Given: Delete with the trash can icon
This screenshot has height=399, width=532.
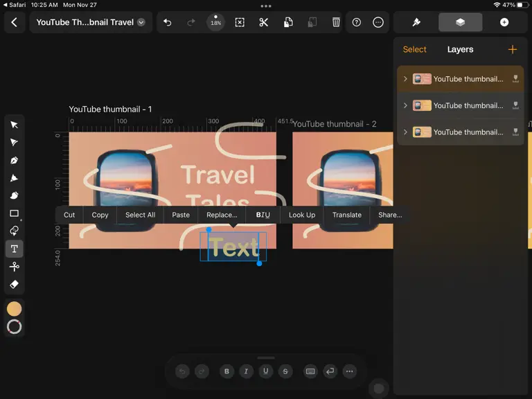Looking at the screenshot, I should 336,22.
